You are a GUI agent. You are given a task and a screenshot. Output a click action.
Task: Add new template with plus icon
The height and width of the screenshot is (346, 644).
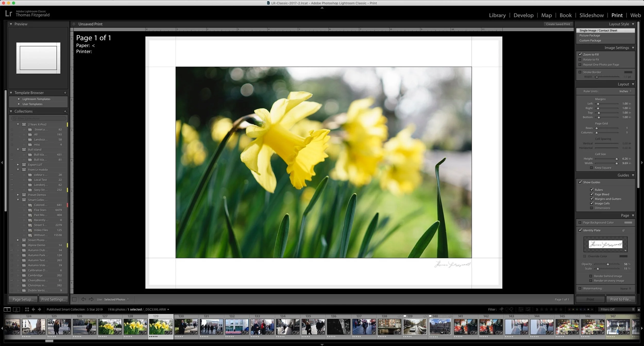click(x=65, y=93)
